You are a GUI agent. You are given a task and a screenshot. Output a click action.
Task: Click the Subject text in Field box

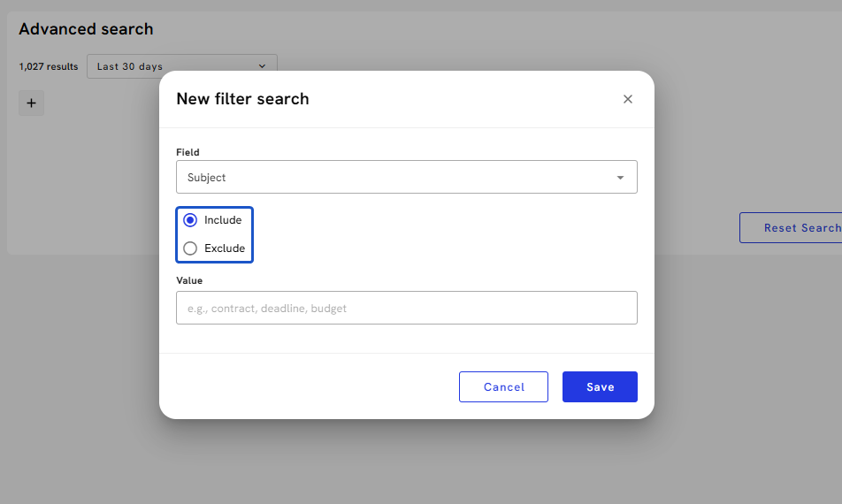(207, 178)
